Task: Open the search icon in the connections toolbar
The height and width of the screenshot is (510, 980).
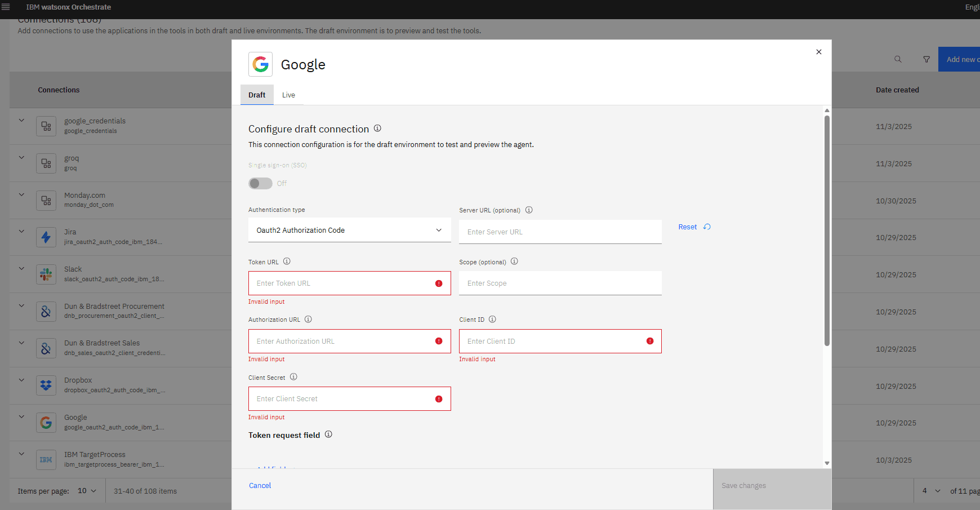Action: click(x=898, y=59)
